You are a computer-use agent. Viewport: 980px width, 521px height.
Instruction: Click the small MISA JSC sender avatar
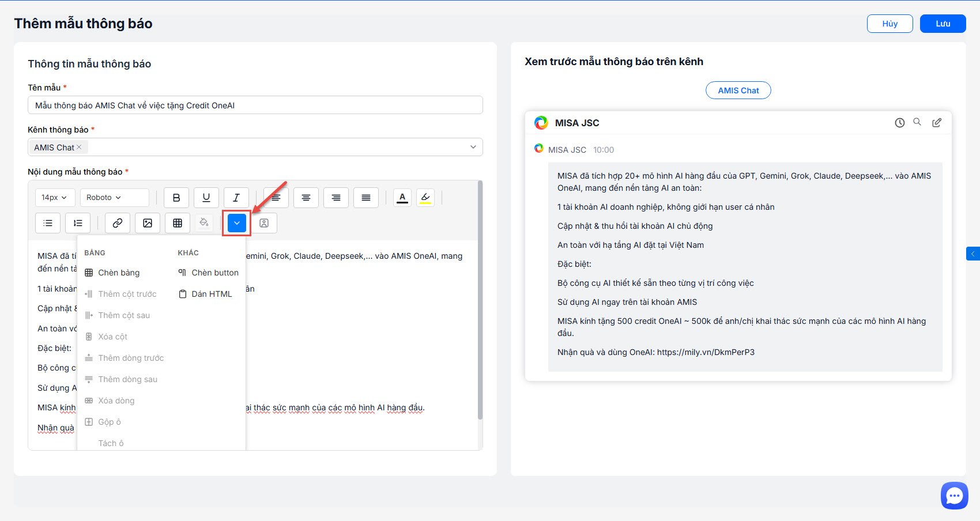coord(539,149)
